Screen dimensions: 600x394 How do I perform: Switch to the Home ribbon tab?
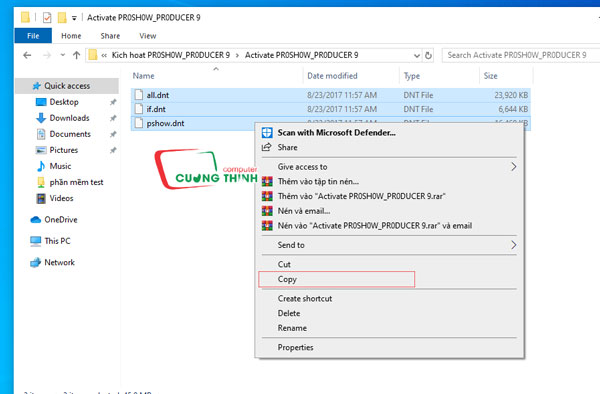click(x=71, y=36)
